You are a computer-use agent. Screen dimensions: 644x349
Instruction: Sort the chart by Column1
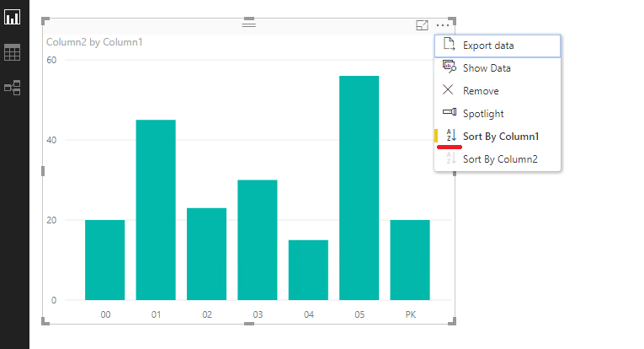[498, 136]
